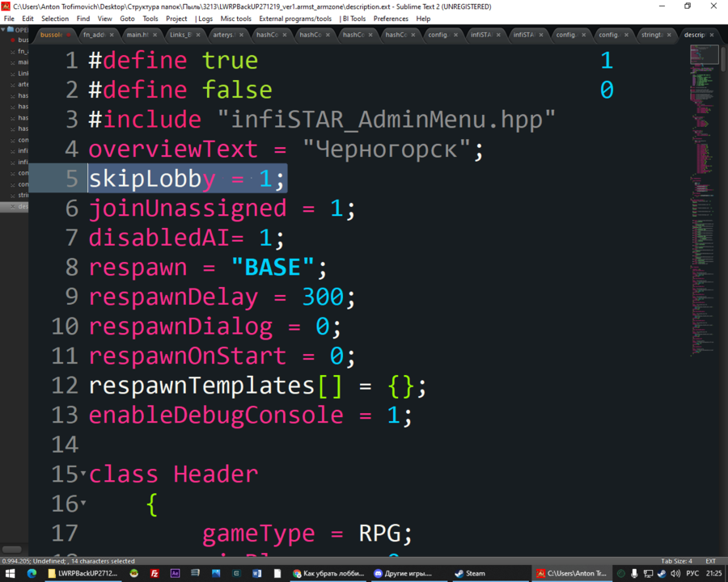This screenshot has width=728, height=582.
Task: Open the Chrome window in taskbar
Action: coord(328,574)
